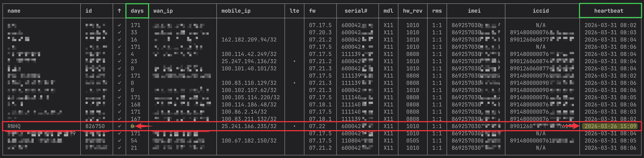
Task: Click the hw_rev value 0505
Action: coord(412,141)
